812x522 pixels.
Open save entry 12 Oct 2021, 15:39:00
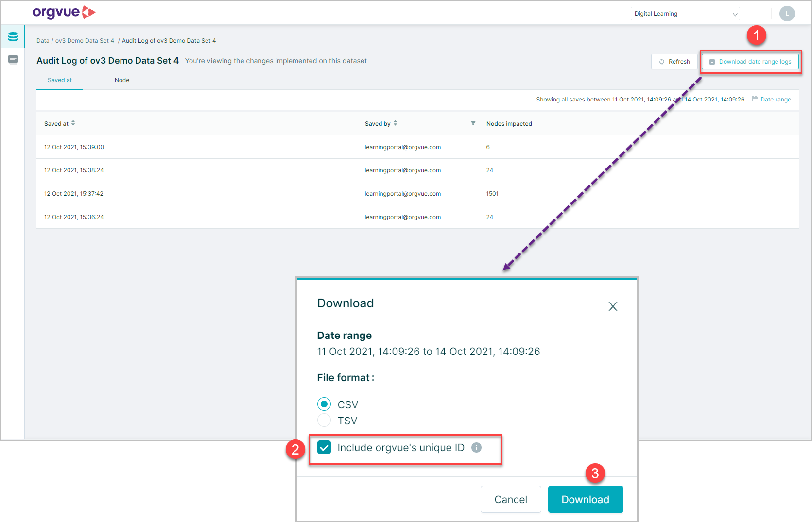click(x=74, y=147)
